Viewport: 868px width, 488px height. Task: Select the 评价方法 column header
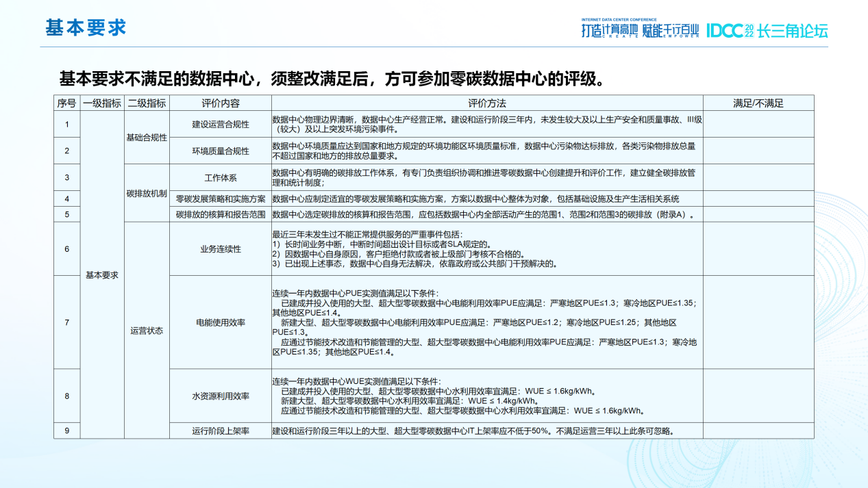[x=487, y=103]
